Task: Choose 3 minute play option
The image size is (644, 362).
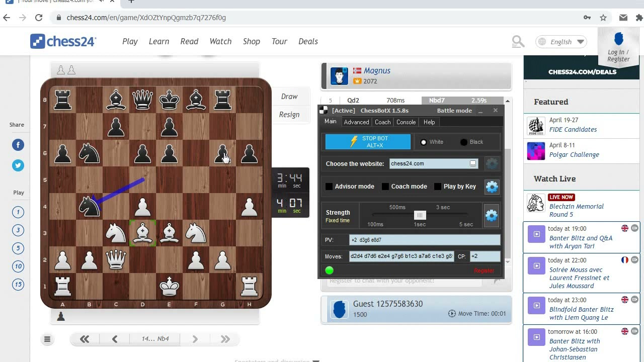Action: tap(18, 230)
